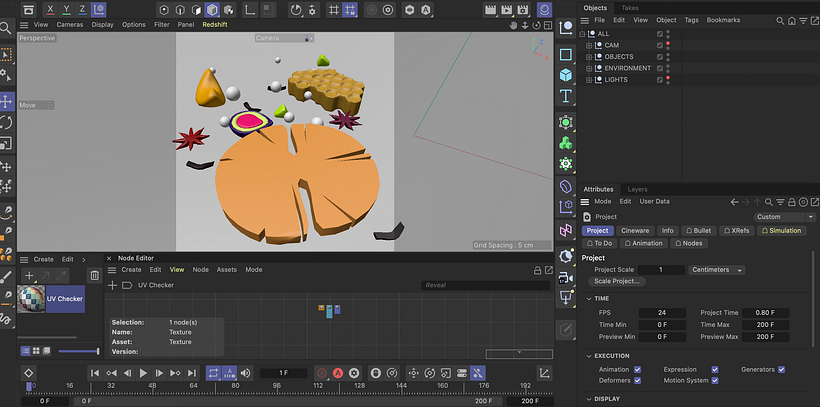Toggle the Expression execution checkbox
820x407 pixels.
pyautogui.click(x=715, y=369)
